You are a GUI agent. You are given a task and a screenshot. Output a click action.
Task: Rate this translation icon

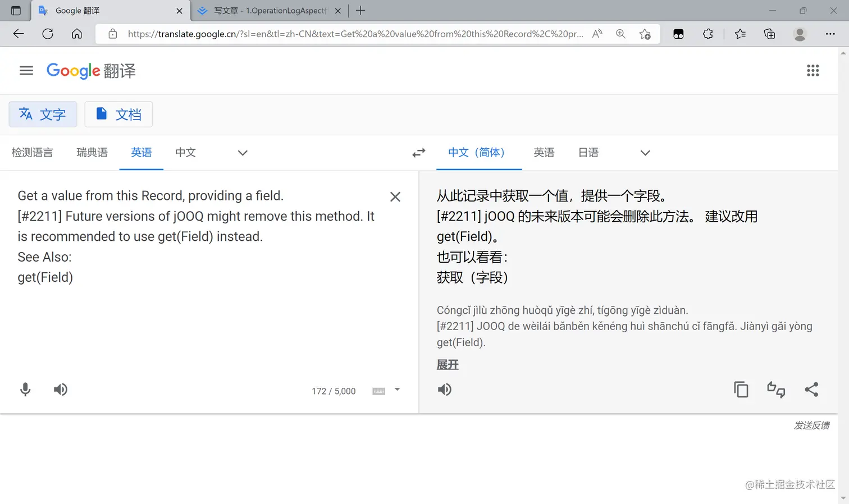776,390
